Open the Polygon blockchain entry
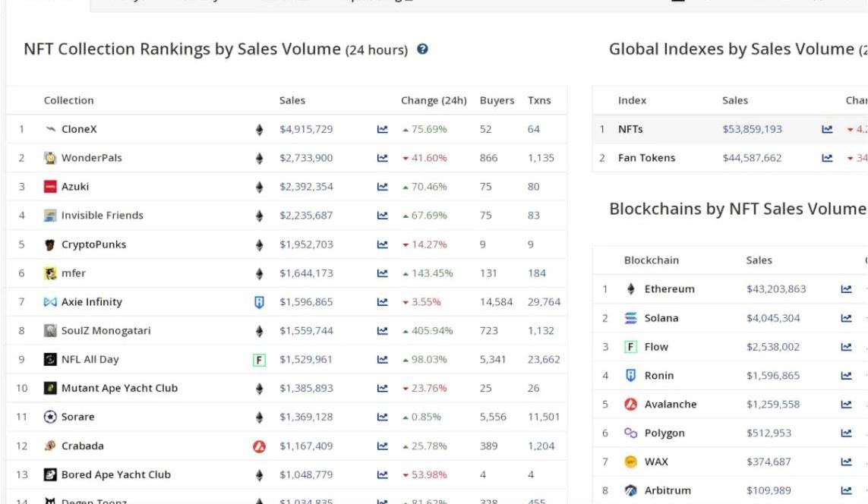 pos(664,433)
